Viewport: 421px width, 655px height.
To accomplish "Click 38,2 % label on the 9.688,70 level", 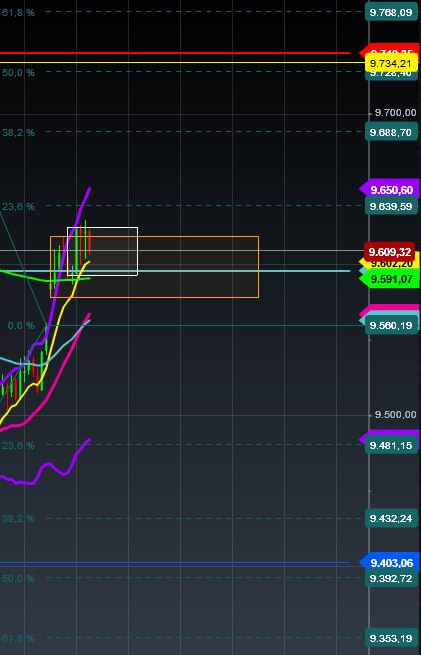I will 18,132.
